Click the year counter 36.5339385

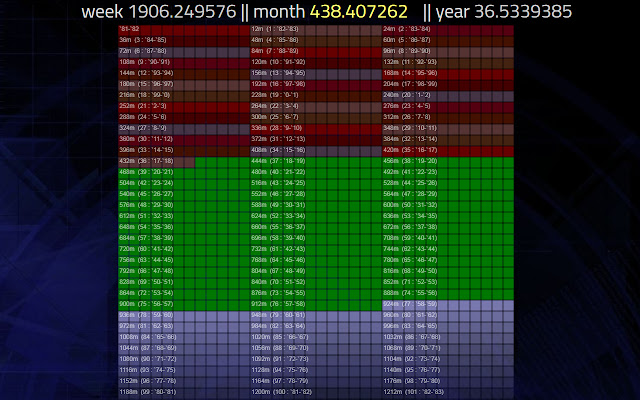pos(523,11)
